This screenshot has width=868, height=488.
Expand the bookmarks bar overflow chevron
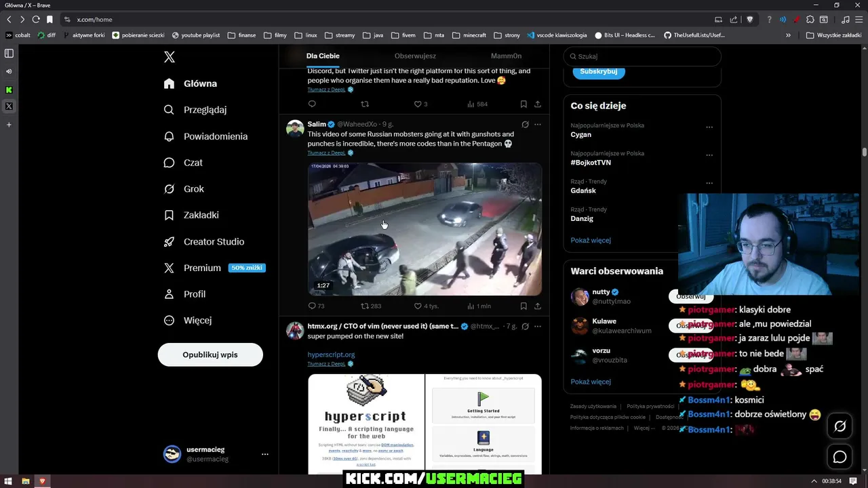pos(788,35)
